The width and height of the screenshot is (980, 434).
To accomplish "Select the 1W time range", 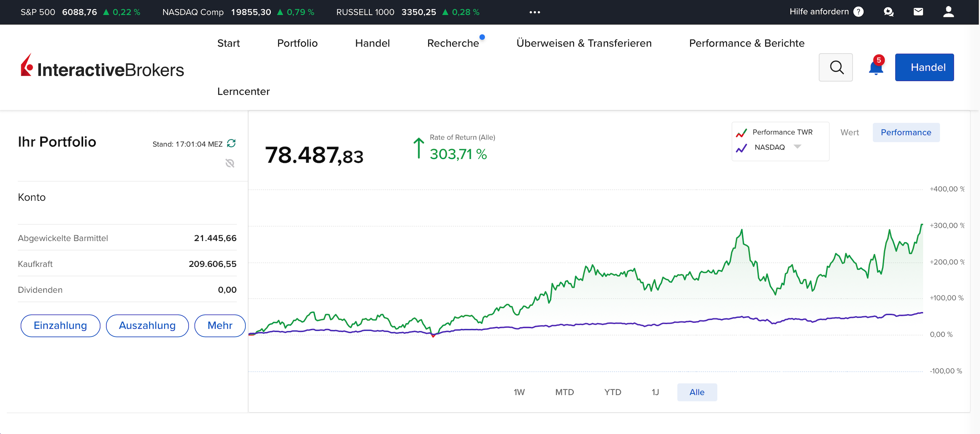I will (x=519, y=392).
